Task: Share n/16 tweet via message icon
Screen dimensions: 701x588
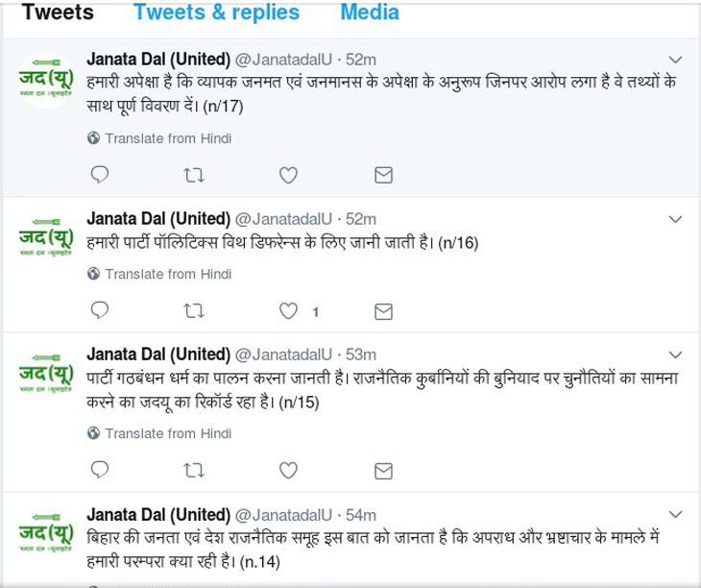Action: [x=383, y=311]
